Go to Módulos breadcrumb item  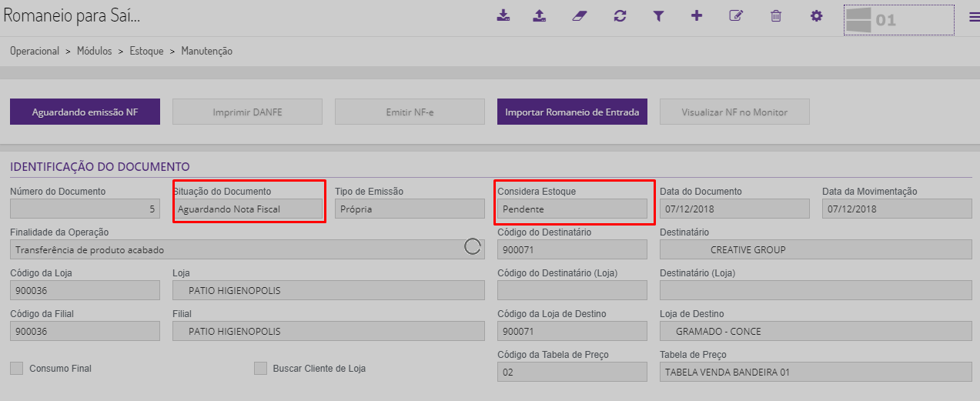pyautogui.click(x=94, y=52)
